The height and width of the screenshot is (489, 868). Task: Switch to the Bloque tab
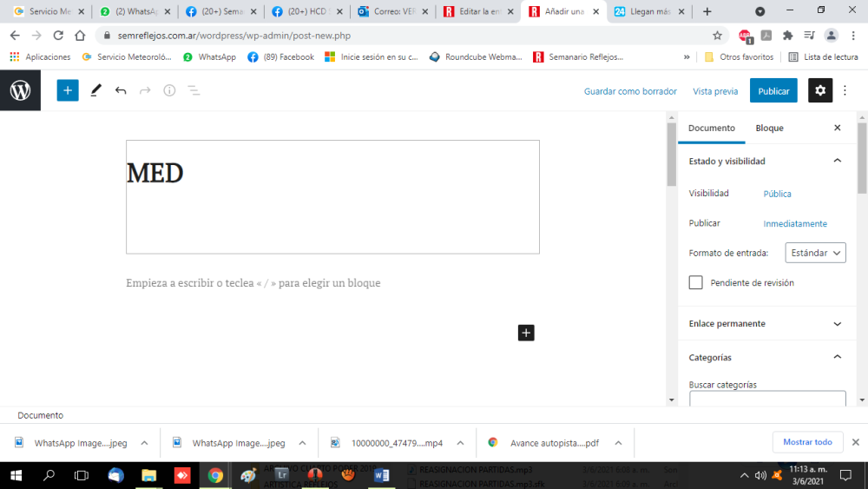pyautogui.click(x=769, y=128)
